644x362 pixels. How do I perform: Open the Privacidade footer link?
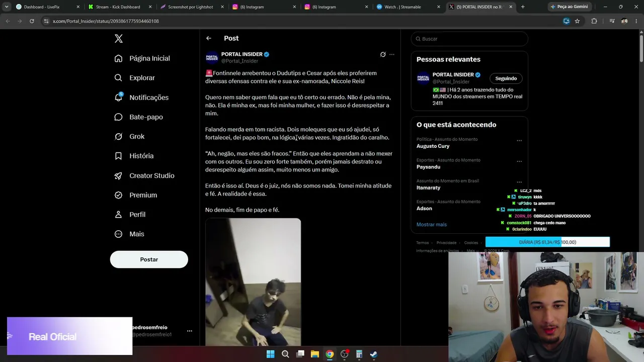[446, 243]
